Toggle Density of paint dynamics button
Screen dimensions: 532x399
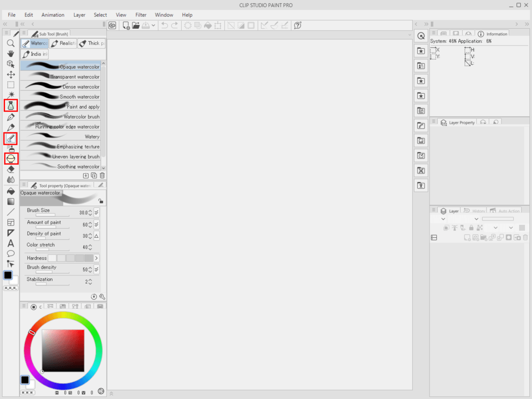96,236
